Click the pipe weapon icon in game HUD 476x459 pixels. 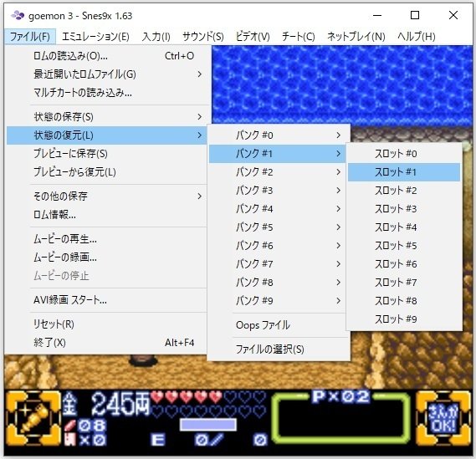pyautogui.click(x=33, y=418)
